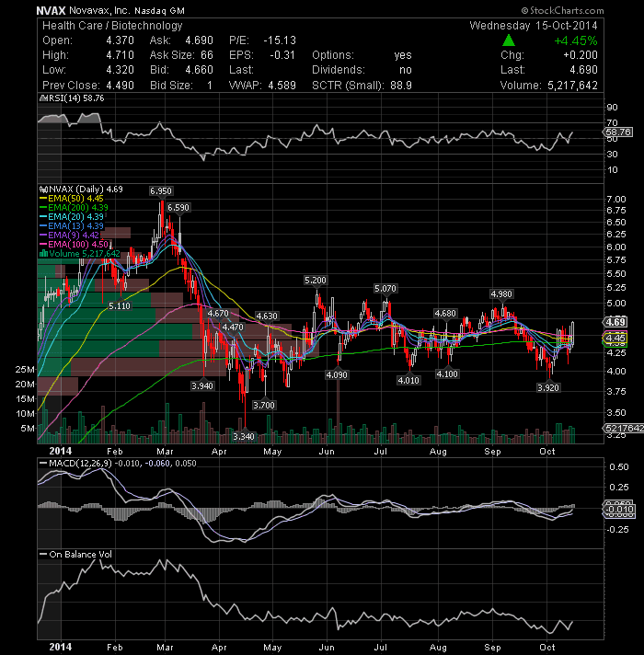Click the 4.010 low price label
Screen dimensions: 644x655
[408, 380]
